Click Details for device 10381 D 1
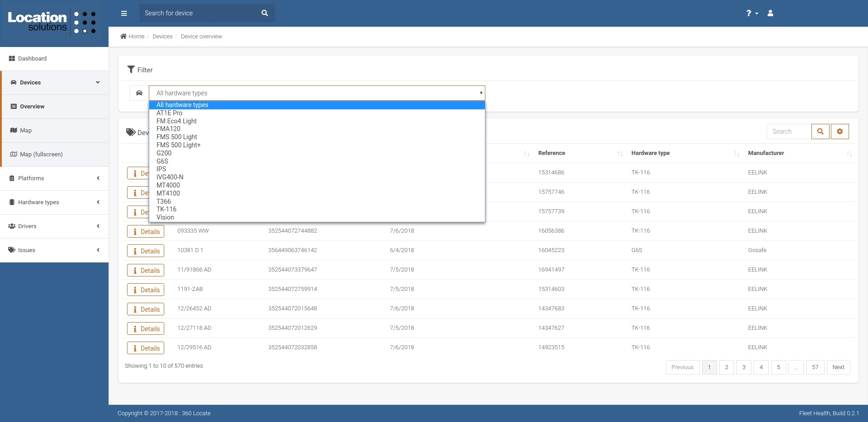The image size is (868, 422). [x=145, y=250]
